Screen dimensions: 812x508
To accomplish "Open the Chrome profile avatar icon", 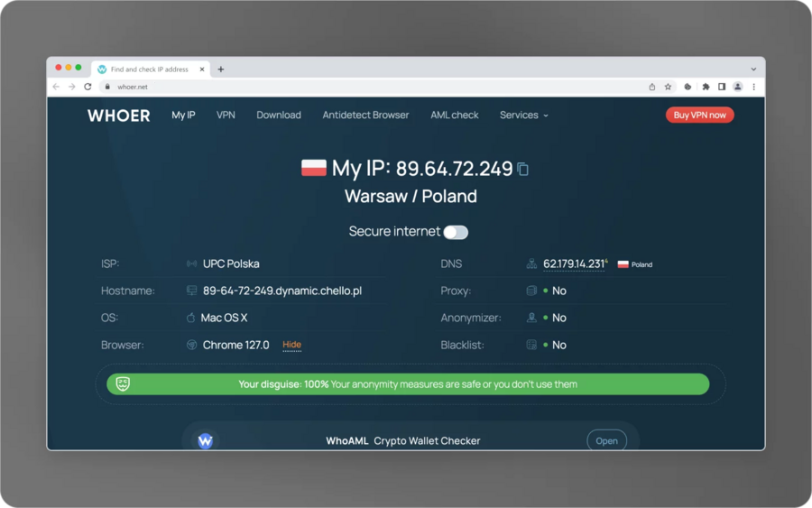I will click(x=738, y=87).
